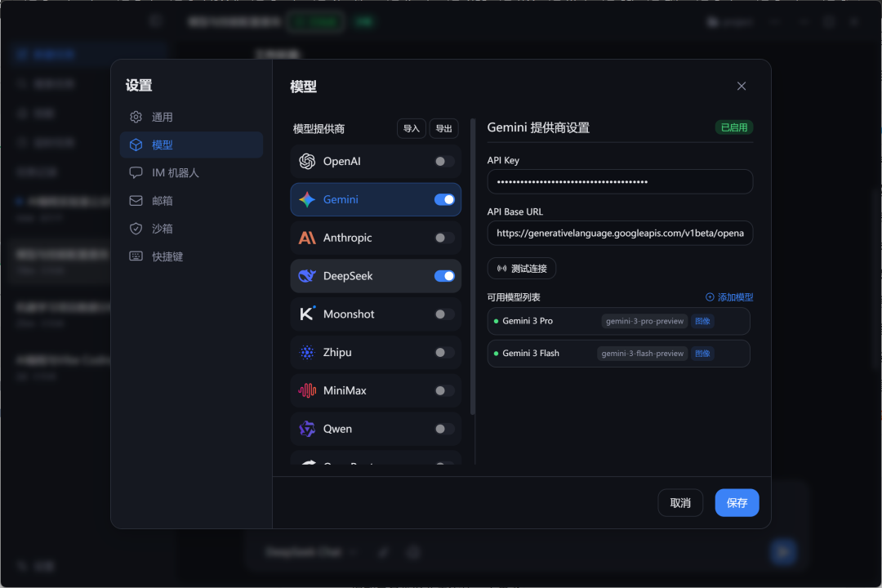Screen dimensions: 882x588
Task: Click 取消 to cancel changes
Action: [x=680, y=502]
